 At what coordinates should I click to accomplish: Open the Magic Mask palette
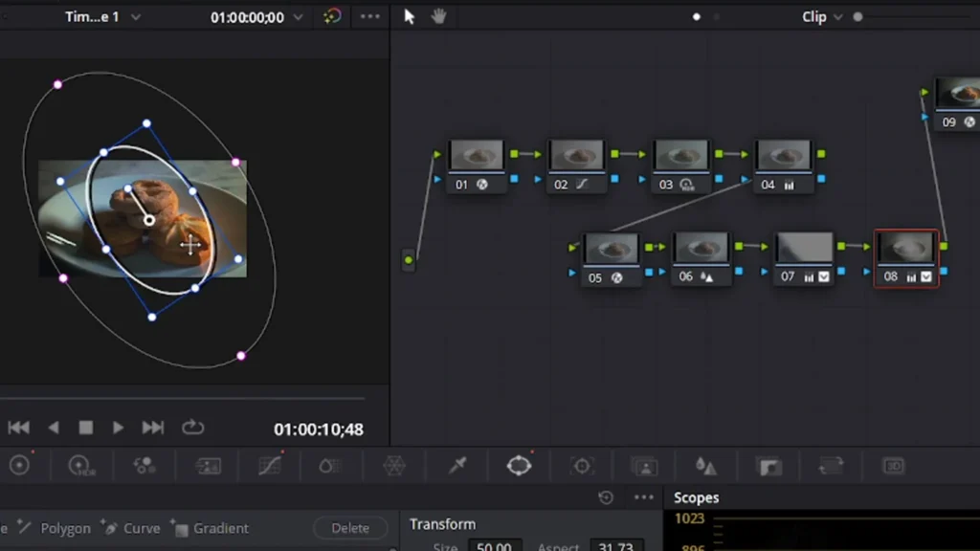[645, 466]
